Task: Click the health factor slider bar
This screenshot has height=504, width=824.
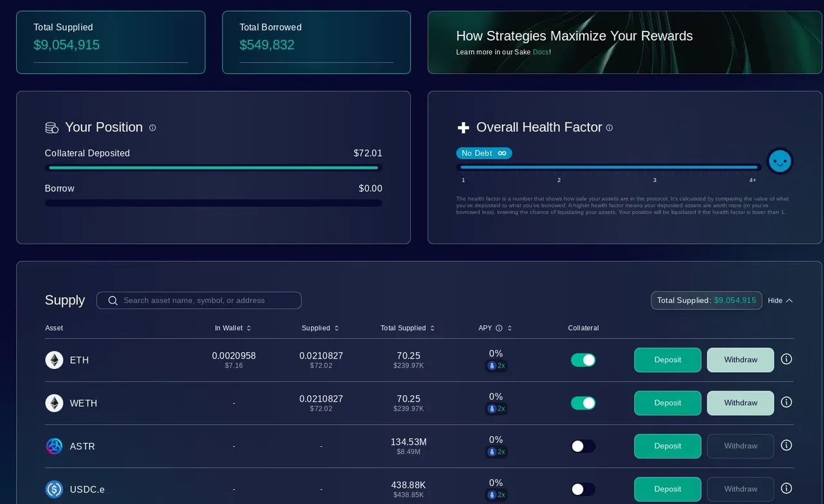Action: (609, 167)
